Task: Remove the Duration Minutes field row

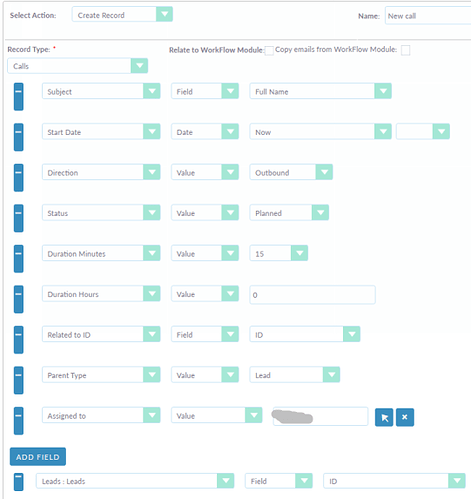Action: [19, 259]
